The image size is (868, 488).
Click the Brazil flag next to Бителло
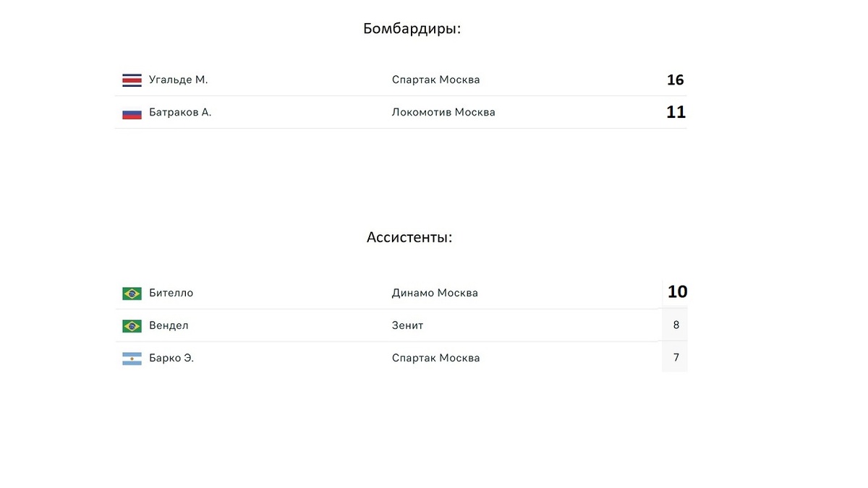pos(132,294)
